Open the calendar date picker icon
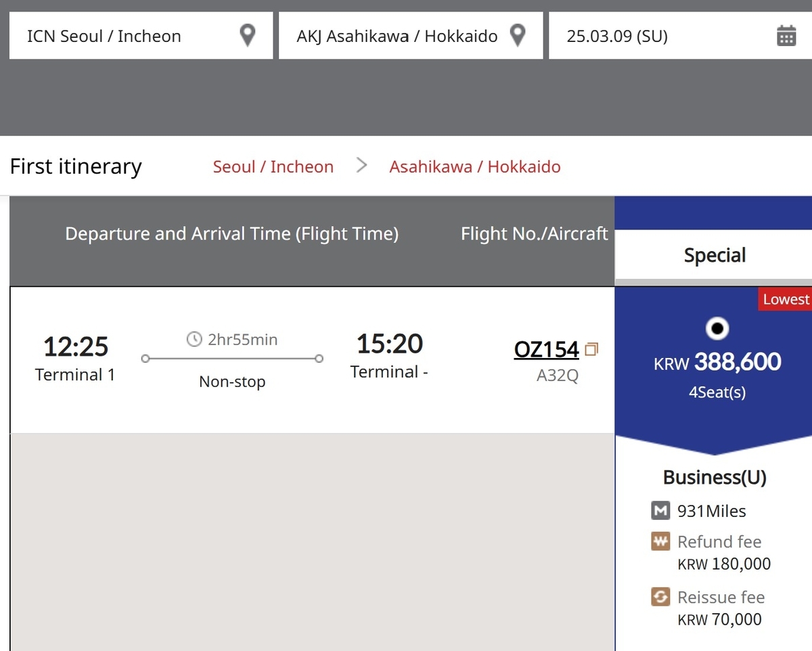This screenshot has width=812, height=651. pyautogui.click(x=786, y=35)
